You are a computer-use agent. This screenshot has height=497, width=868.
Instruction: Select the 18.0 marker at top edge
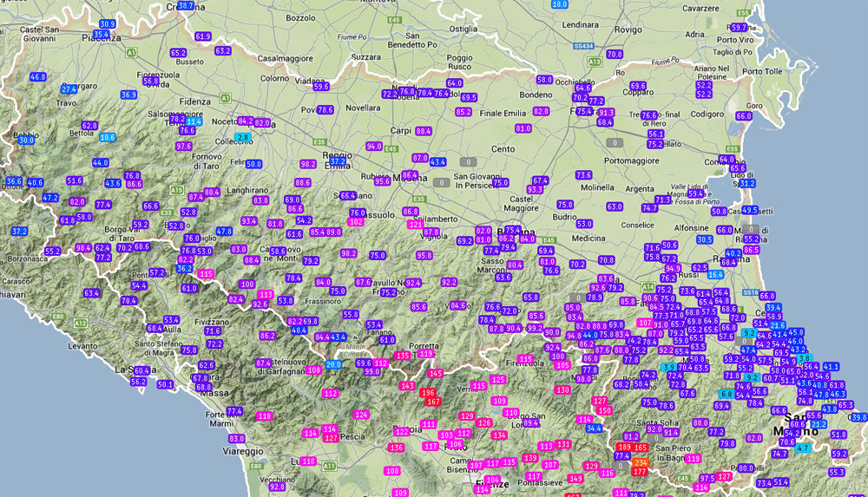560,4
